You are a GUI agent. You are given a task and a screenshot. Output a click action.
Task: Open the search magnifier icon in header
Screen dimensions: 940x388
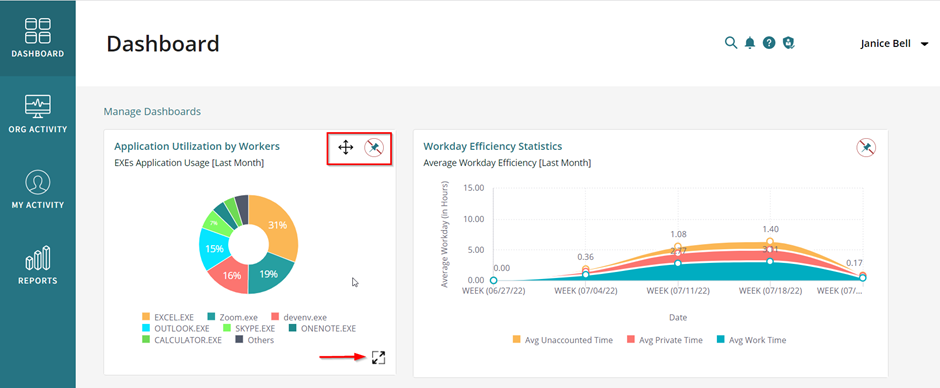point(730,43)
